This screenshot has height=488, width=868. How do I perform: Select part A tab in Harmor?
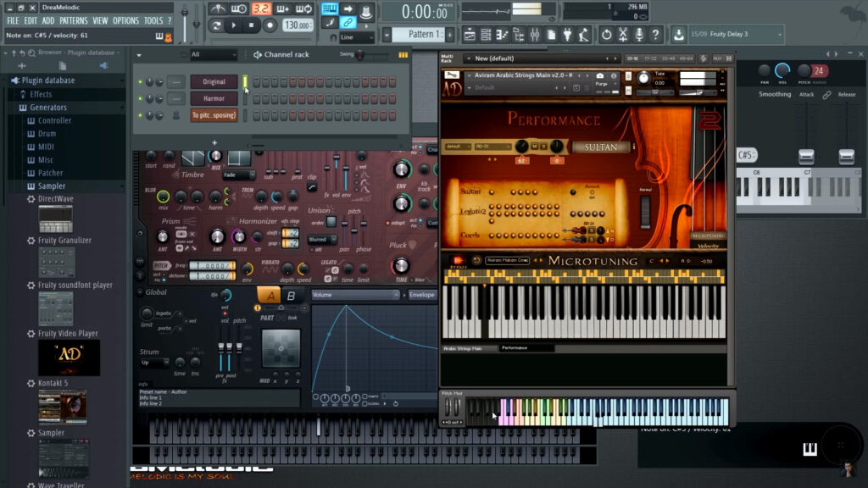coord(270,296)
